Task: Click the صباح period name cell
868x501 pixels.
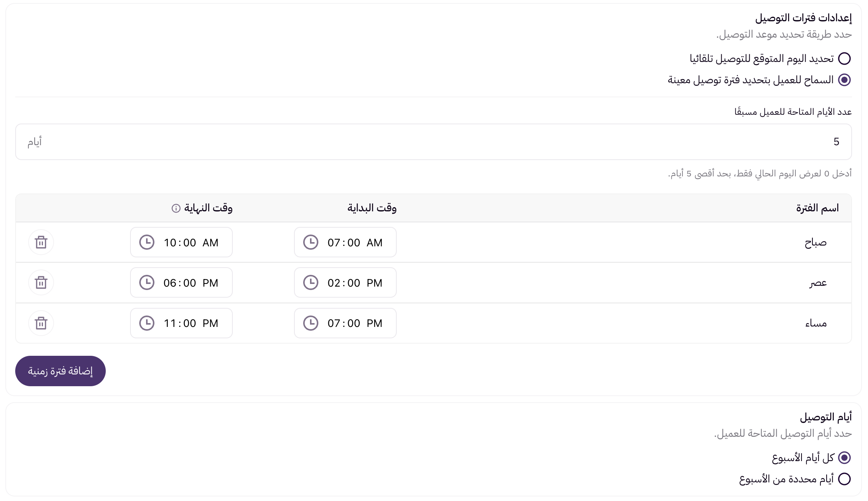Action: click(x=816, y=243)
